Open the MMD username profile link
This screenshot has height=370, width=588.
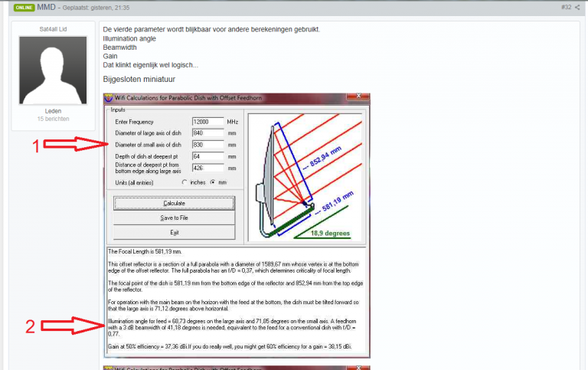click(46, 7)
